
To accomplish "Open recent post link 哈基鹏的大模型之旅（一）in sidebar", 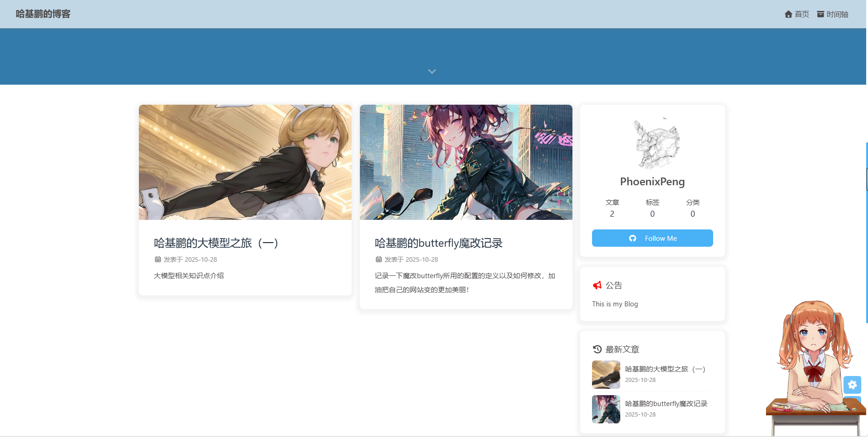I will (x=665, y=369).
